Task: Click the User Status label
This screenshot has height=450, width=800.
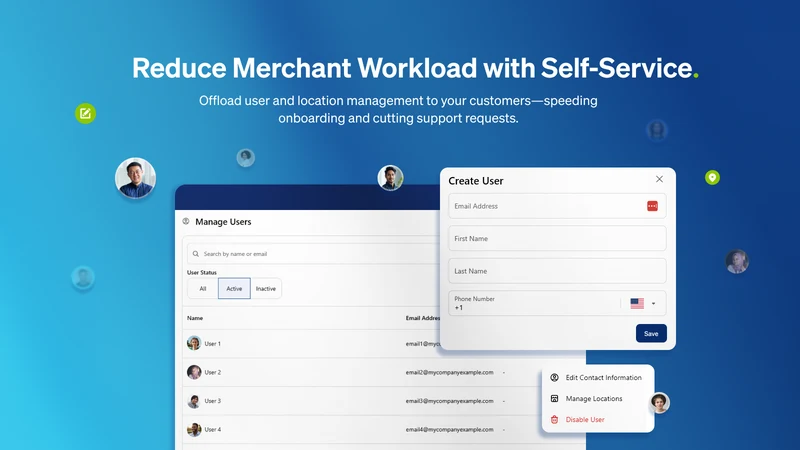Action: coord(202,272)
